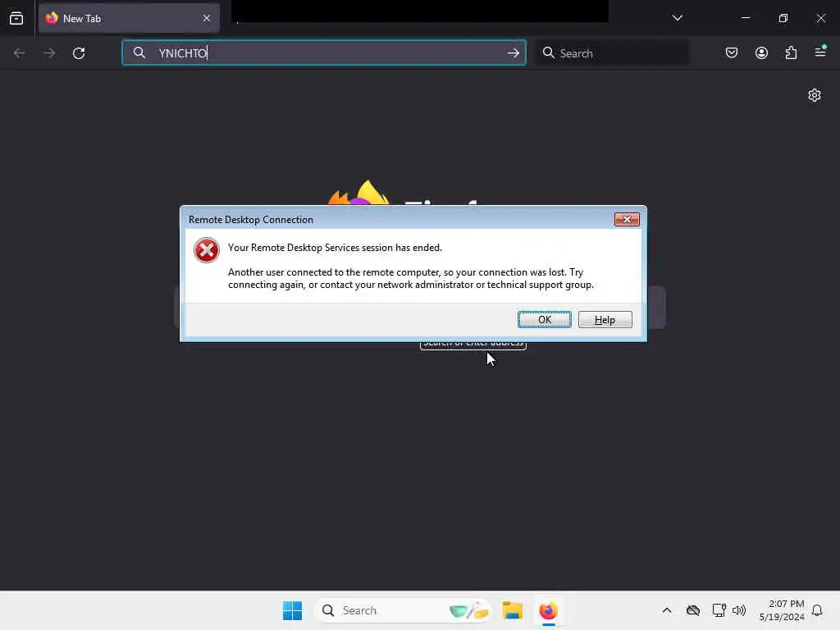Open the Windows Start menu
Viewport: 840px width, 630px height.
coord(292,610)
